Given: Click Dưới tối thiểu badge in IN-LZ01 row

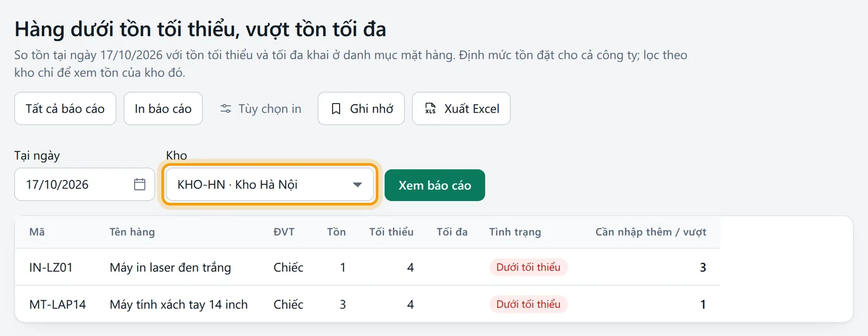Looking at the screenshot, I should click(528, 267).
